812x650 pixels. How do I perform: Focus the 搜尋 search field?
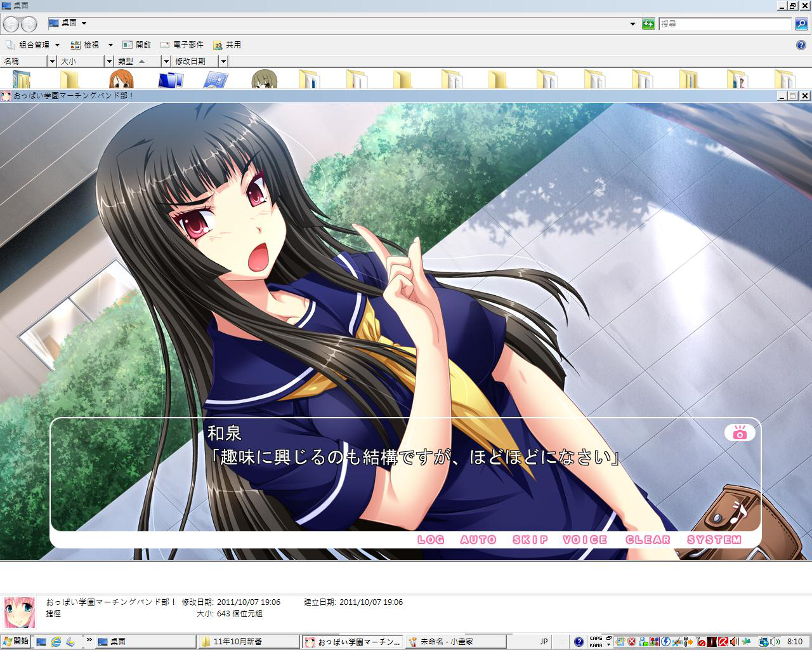coord(724,24)
